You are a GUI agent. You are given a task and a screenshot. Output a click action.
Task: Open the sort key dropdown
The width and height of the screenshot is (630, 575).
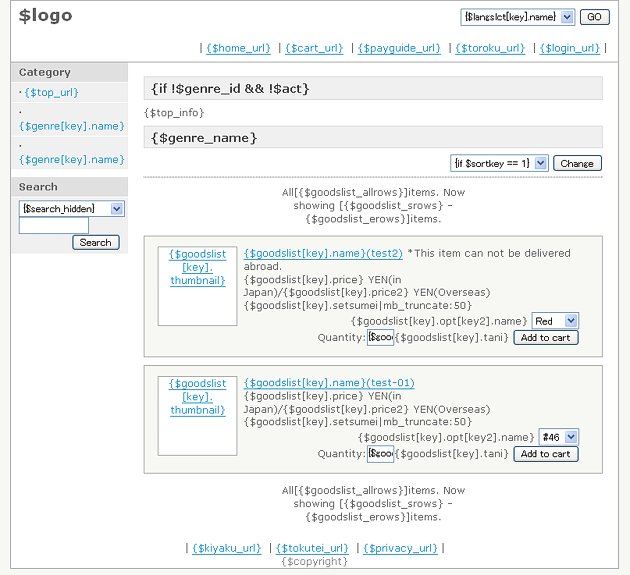coord(499,163)
